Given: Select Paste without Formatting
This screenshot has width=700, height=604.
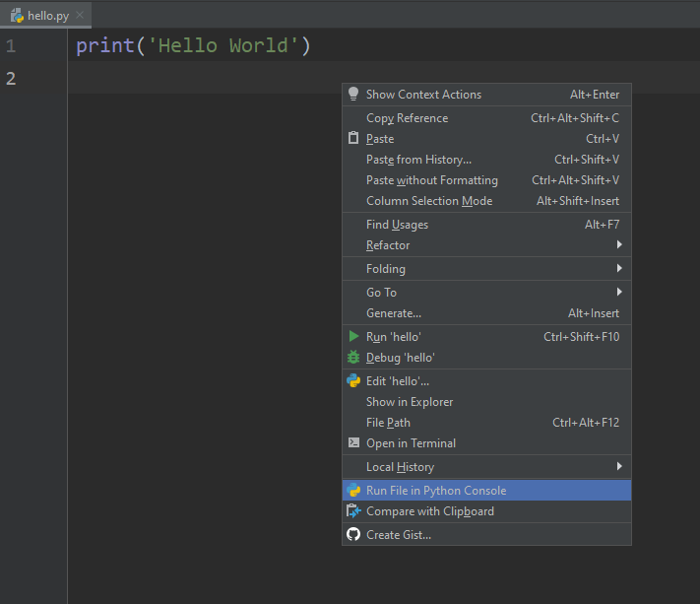Looking at the screenshot, I should (432, 180).
